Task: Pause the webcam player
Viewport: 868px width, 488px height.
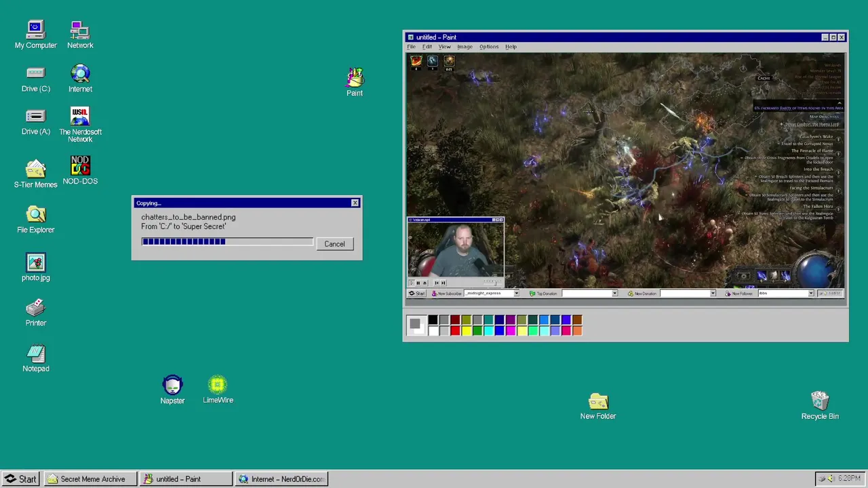Action: [x=418, y=283]
